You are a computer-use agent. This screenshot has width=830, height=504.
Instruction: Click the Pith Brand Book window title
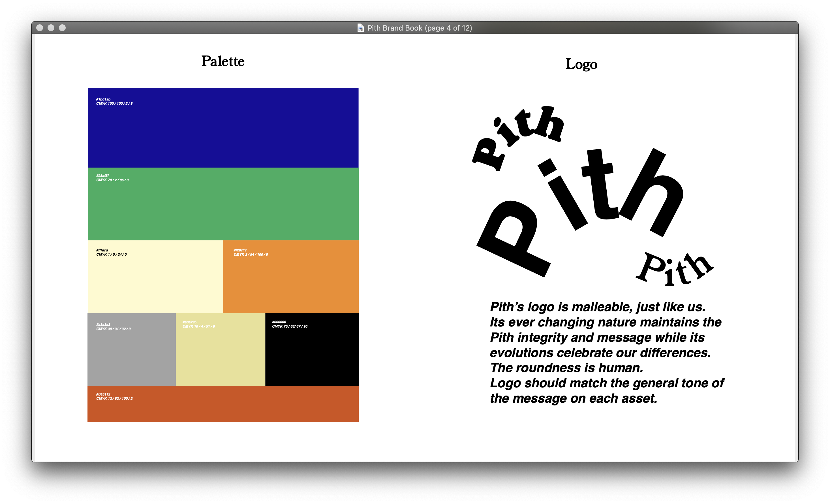click(x=419, y=28)
